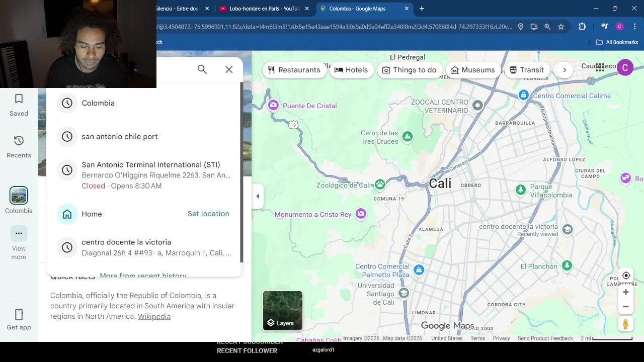Click Zoológico de Cali marker
This screenshot has height=362, width=644.
click(380, 184)
